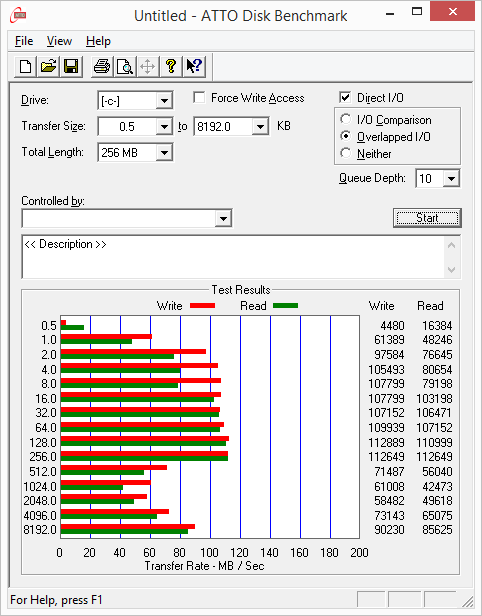Save results using the floppy disk icon
Viewport: 482px width, 616px height.
tap(71, 66)
